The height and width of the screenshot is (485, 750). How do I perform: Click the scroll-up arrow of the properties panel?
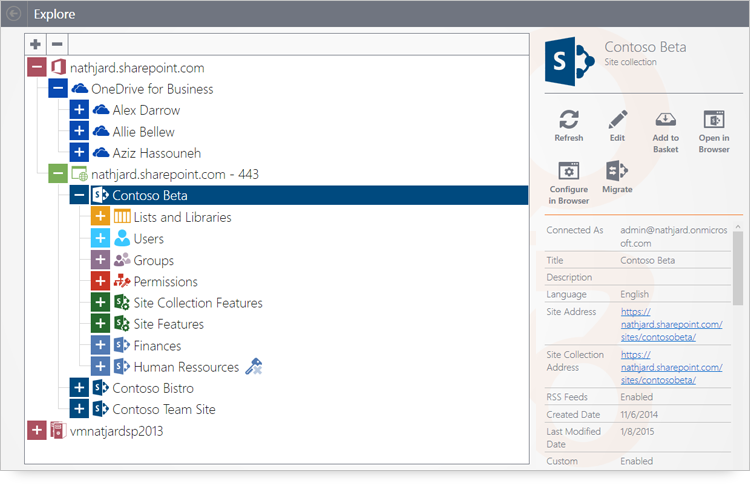click(738, 226)
